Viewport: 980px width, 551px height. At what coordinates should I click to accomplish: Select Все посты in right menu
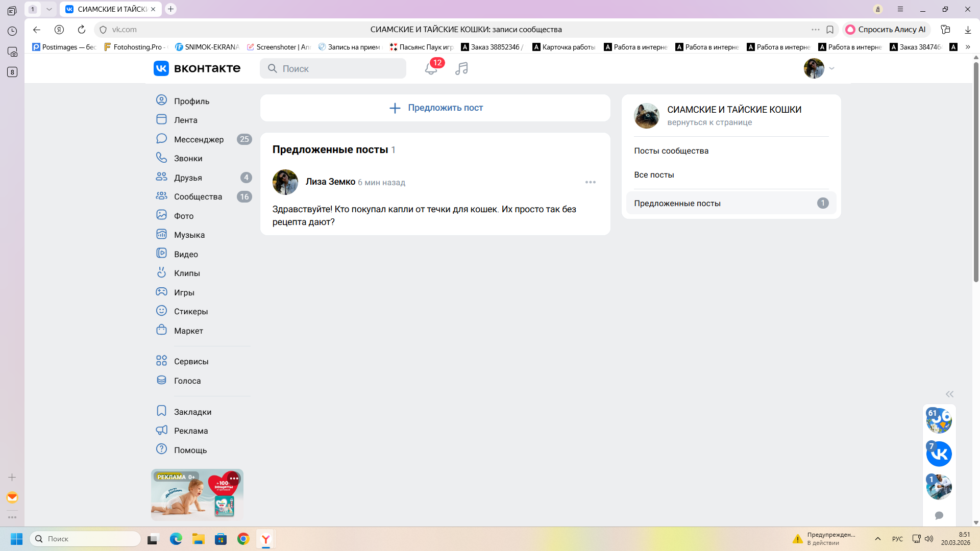click(x=654, y=174)
